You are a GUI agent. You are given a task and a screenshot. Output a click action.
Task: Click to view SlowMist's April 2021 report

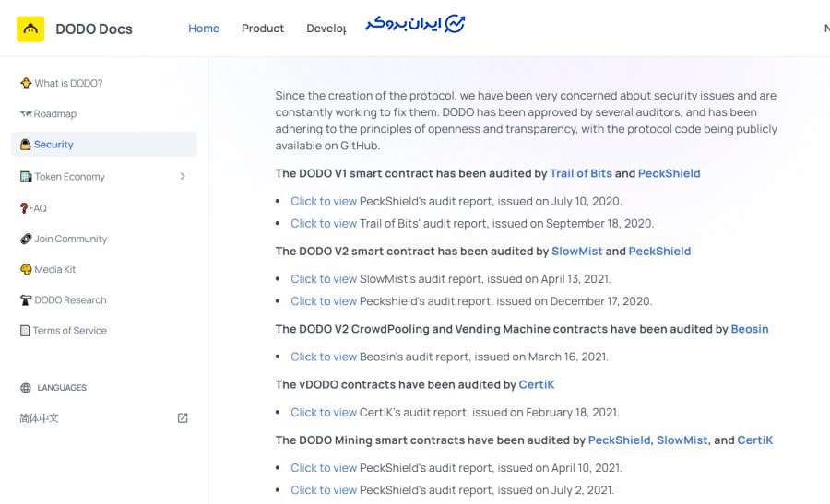click(324, 279)
